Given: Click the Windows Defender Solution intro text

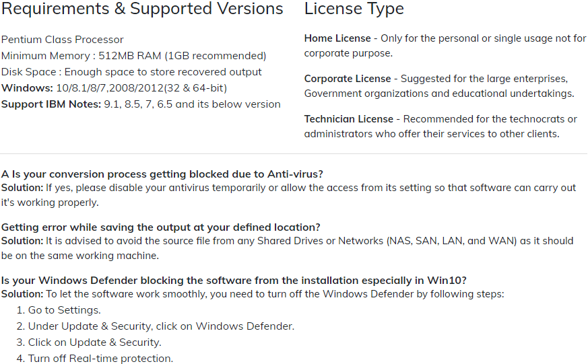Looking at the screenshot, I should [253, 294].
